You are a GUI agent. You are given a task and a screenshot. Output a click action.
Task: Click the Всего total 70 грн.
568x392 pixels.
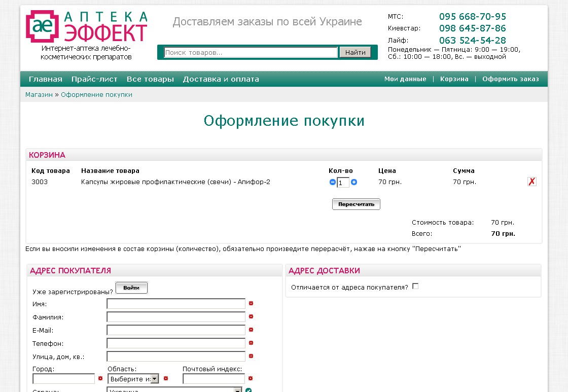(x=503, y=234)
